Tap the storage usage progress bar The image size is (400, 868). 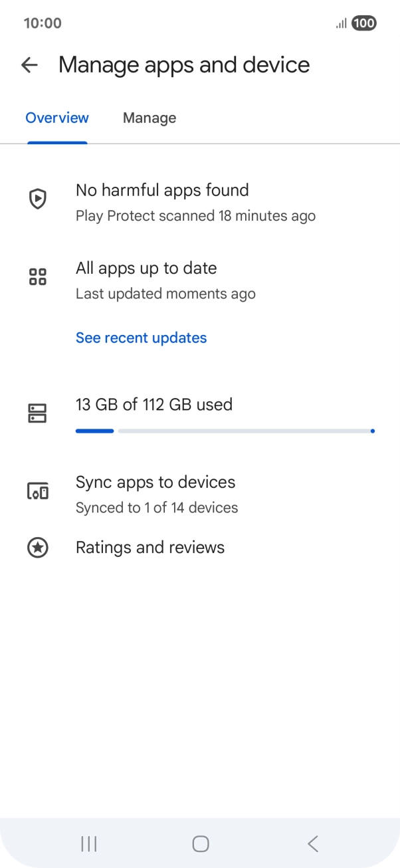[x=225, y=431]
